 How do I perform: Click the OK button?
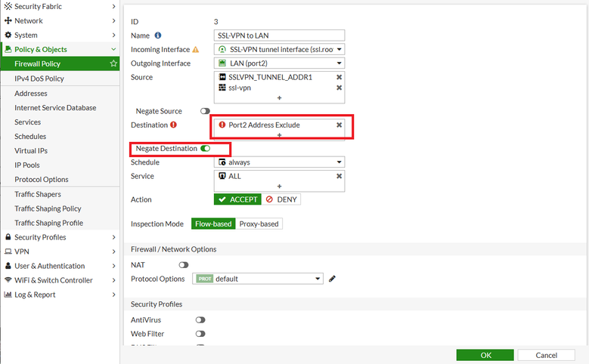pyautogui.click(x=485, y=355)
